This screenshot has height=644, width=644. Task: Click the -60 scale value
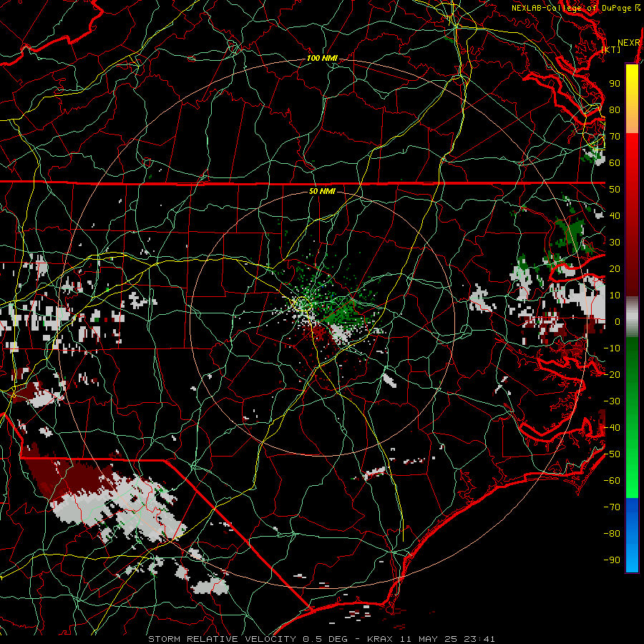coord(612,481)
